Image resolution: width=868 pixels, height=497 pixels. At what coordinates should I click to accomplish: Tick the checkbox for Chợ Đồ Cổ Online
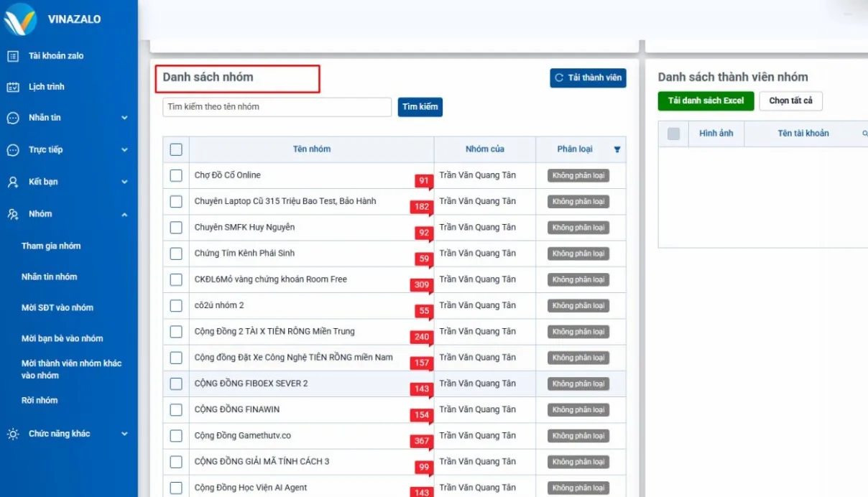pyautogui.click(x=176, y=175)
